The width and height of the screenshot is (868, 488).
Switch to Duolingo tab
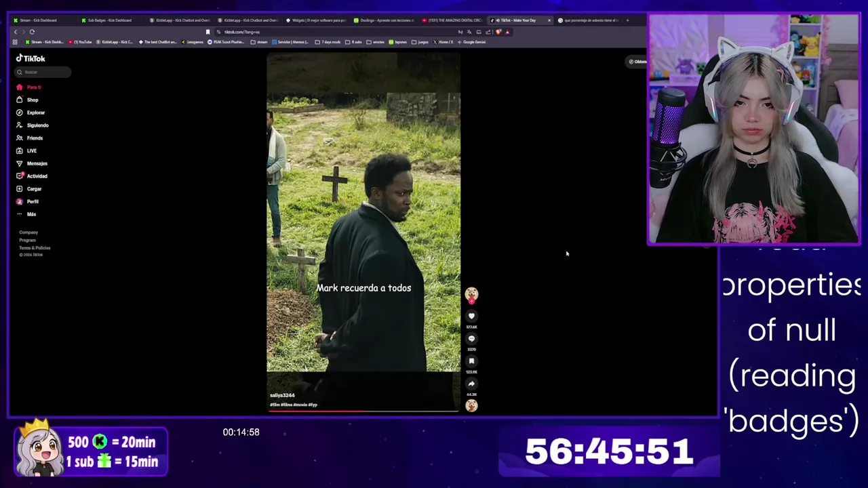pos(383,20)
